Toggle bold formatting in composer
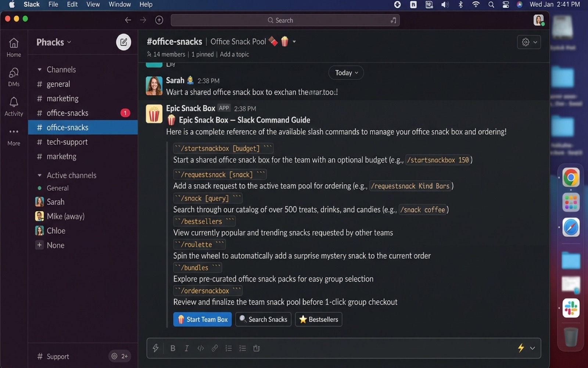The image size is (588, 368). (x=173, y=348)
